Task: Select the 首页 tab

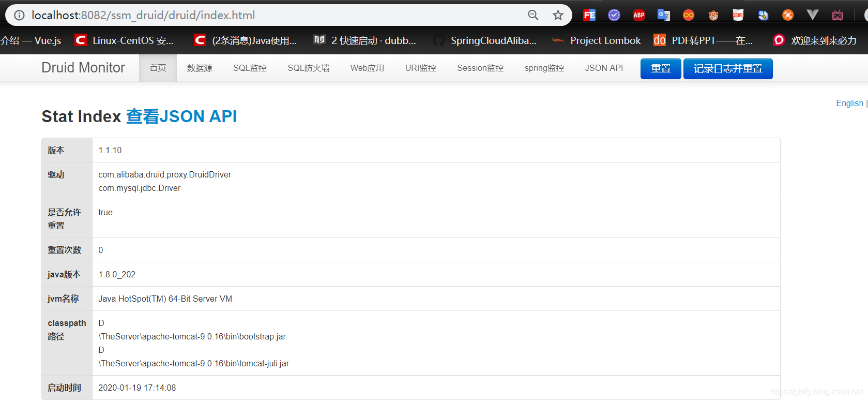Action: (158, 68)
